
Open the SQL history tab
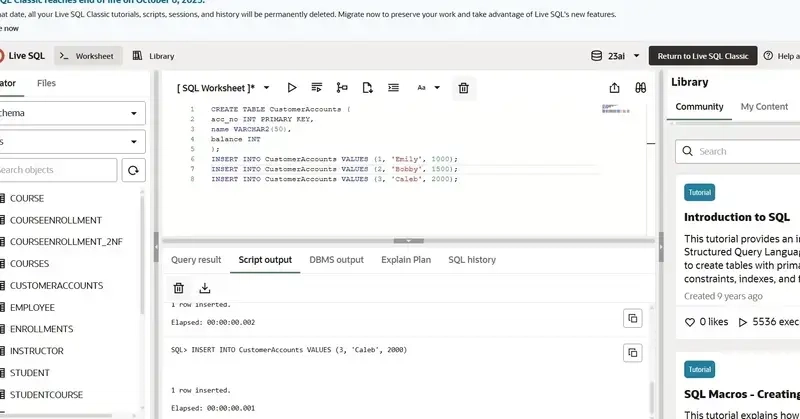471,260
